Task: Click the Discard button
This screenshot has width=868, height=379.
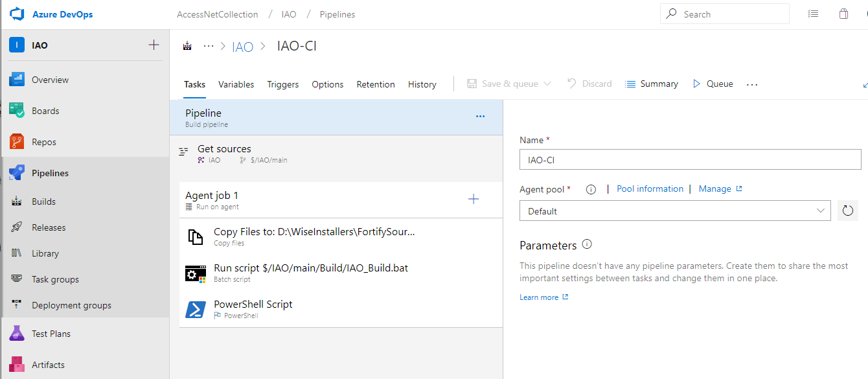Action: (x=589, y=84)
